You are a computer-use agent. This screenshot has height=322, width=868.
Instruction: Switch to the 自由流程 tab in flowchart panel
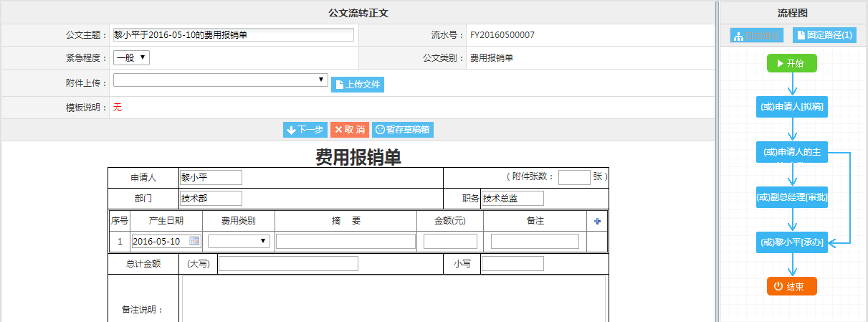757,35
